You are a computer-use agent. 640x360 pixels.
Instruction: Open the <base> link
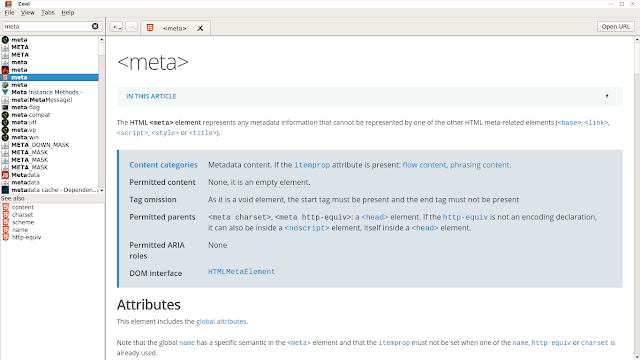569,122
